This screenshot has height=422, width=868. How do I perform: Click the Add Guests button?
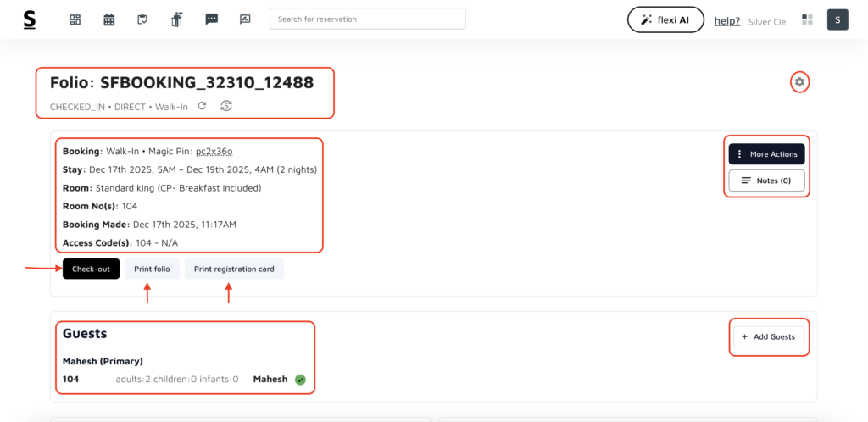768,336
